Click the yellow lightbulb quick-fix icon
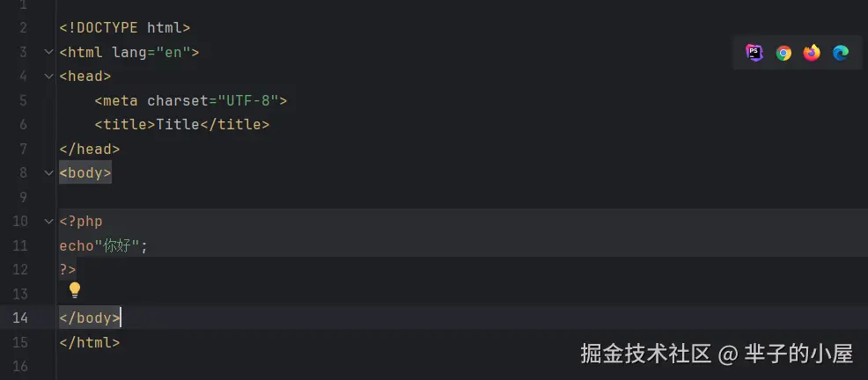The height and width of the screenshot is (380, 868). pos(75,289)
